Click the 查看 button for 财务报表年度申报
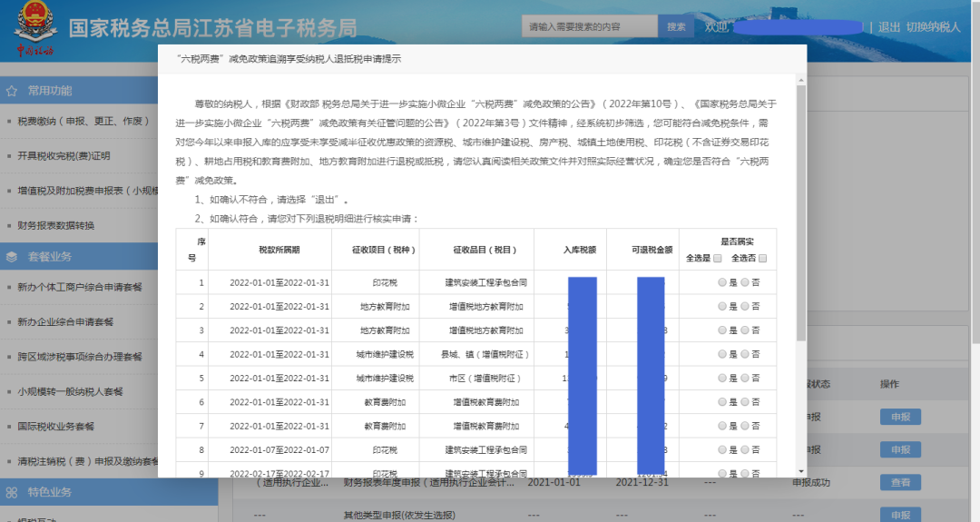Viewport: 980px width, 522px height. [901, 483]
